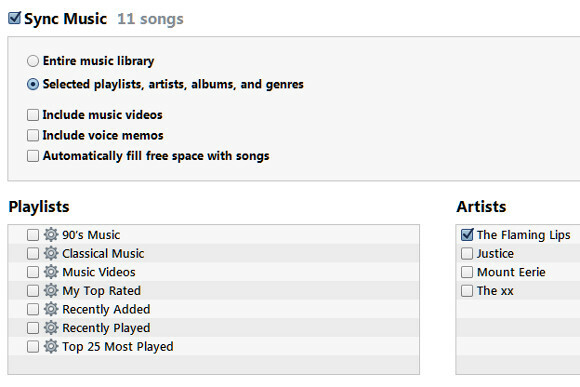Check the Mount Eerie artist checkbox
580x387 pixels.
[x=467, y=272]
